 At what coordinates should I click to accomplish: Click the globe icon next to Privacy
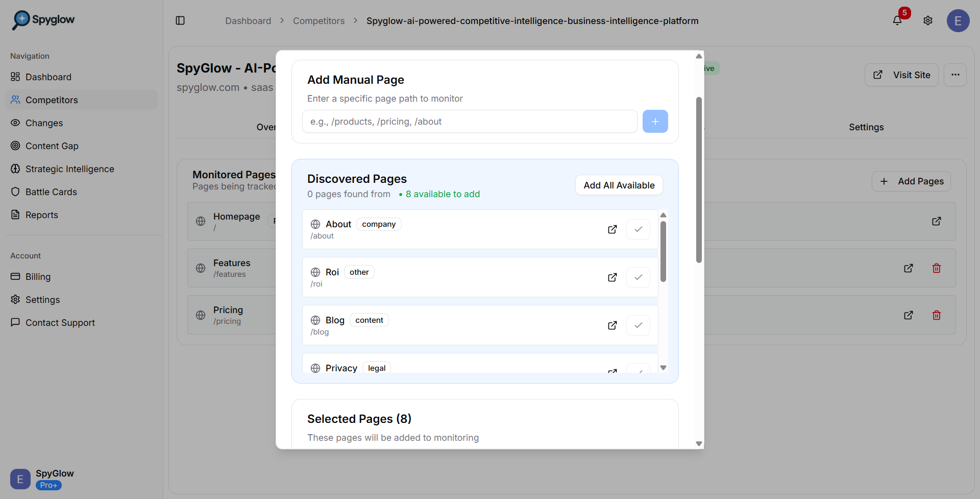point(315,368)
